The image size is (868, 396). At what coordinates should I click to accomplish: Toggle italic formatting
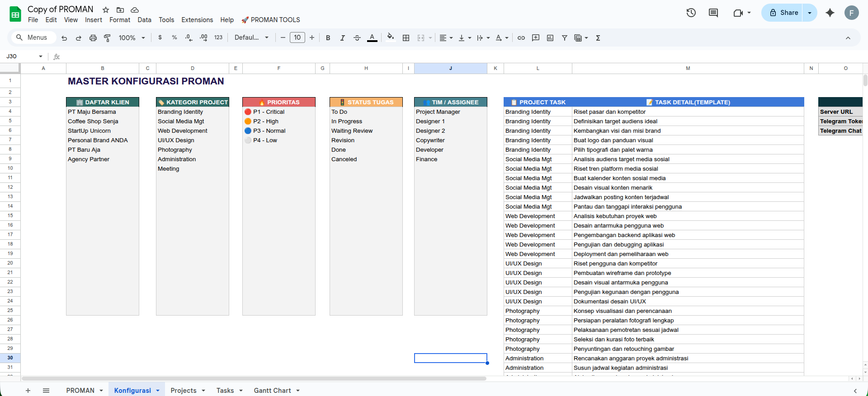tap(342, 38)
